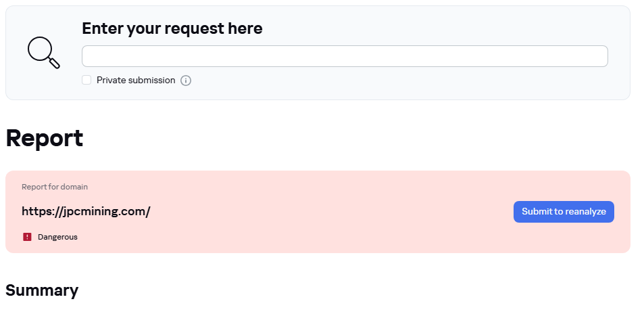This screenshot has width=644, height=312.
Task: Click the handle of the magnifier icon
Action: point(55,63)
